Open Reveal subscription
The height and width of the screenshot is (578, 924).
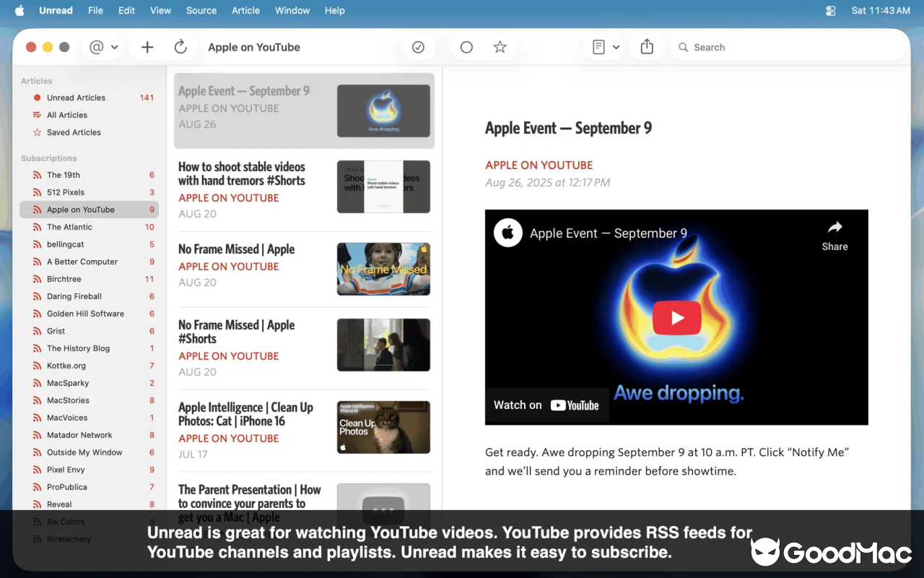click(x=89, y=504)
